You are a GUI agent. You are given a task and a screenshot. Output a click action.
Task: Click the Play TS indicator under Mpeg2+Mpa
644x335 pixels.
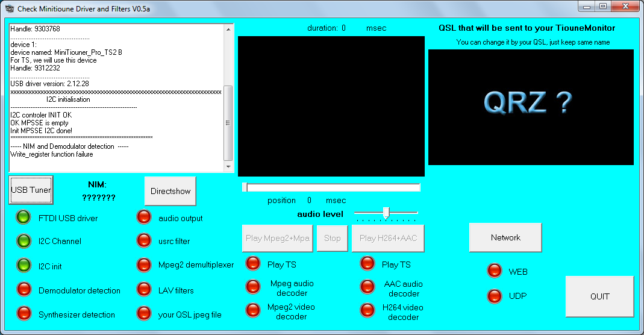click(x=253, y=263)
